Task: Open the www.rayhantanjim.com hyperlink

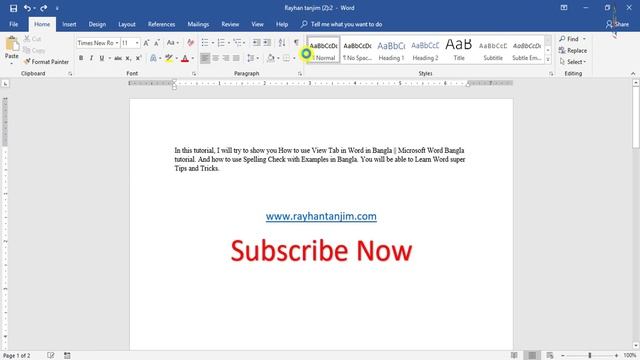Action: (x=321, y=216)
